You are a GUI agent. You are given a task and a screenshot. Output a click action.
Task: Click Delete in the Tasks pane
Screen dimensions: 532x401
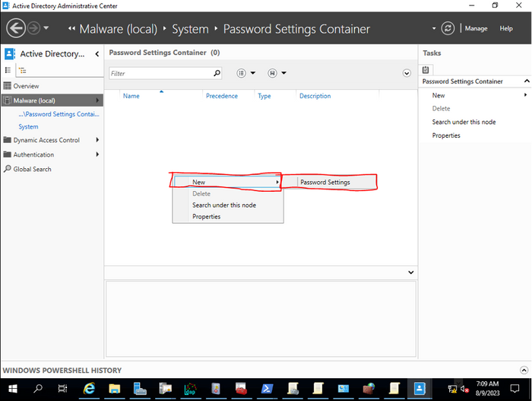[x=441, y=109]
